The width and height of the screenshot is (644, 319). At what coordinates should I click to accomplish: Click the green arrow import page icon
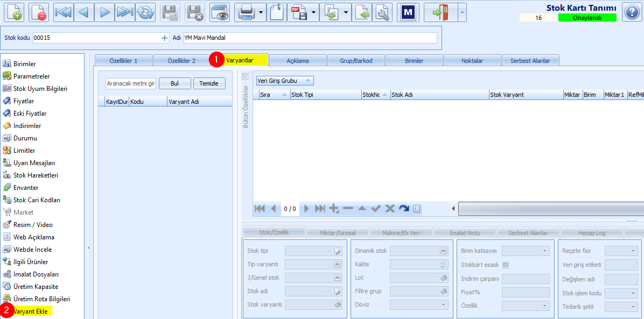362,12
